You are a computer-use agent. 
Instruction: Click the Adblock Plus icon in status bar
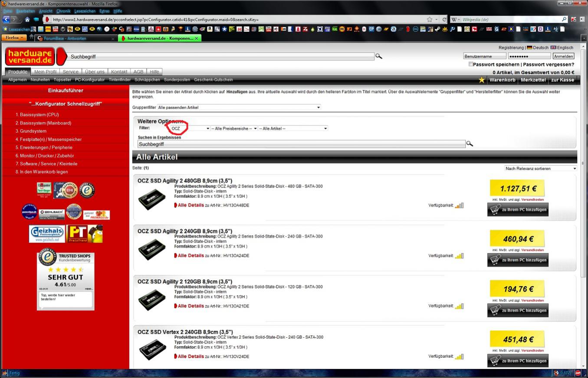point(578,373)
